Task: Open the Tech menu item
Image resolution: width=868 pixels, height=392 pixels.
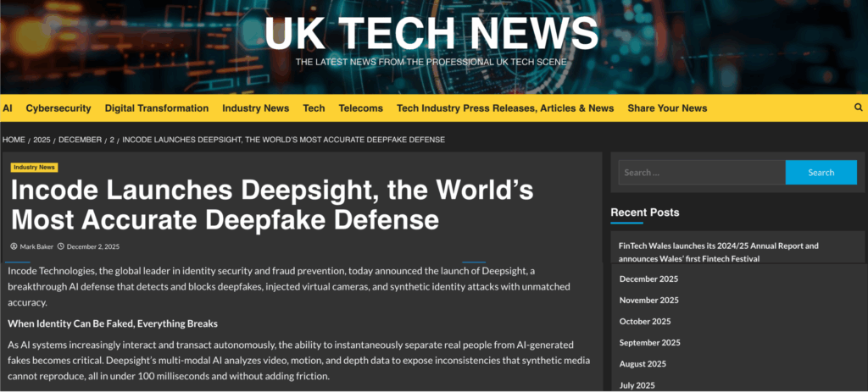Action: click(314, 108)
